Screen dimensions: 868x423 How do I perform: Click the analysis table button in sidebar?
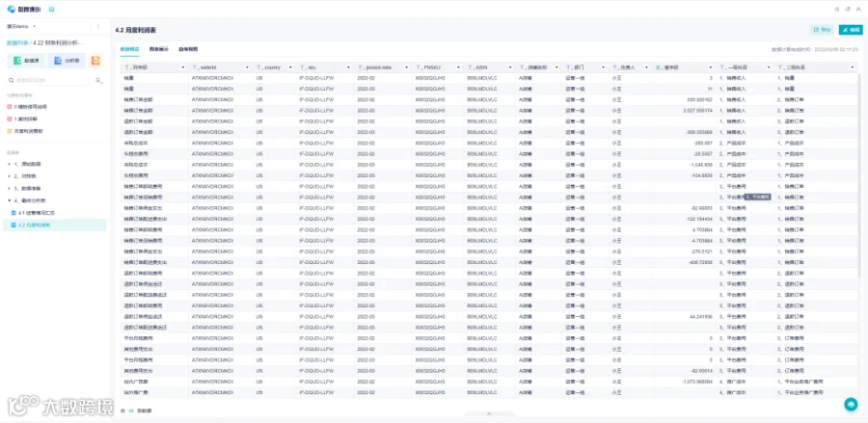coord(67,61)
